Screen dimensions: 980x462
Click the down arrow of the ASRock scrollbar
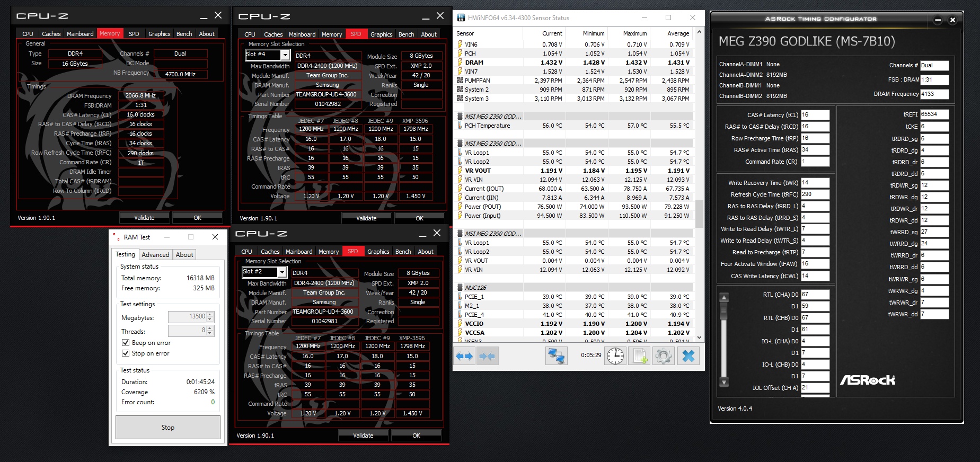[x=724, y=382]
